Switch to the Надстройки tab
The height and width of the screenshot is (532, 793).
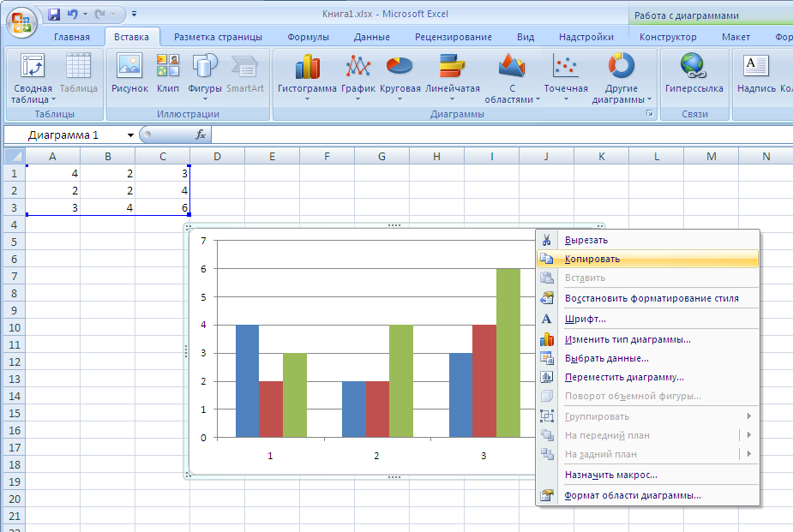[586, 37]
